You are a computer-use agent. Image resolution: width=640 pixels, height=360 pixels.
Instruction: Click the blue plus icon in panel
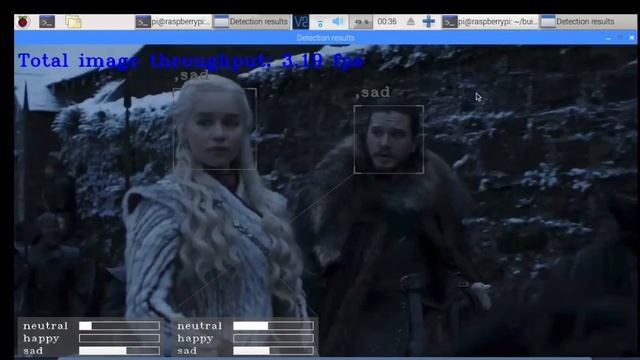(429, 22)
